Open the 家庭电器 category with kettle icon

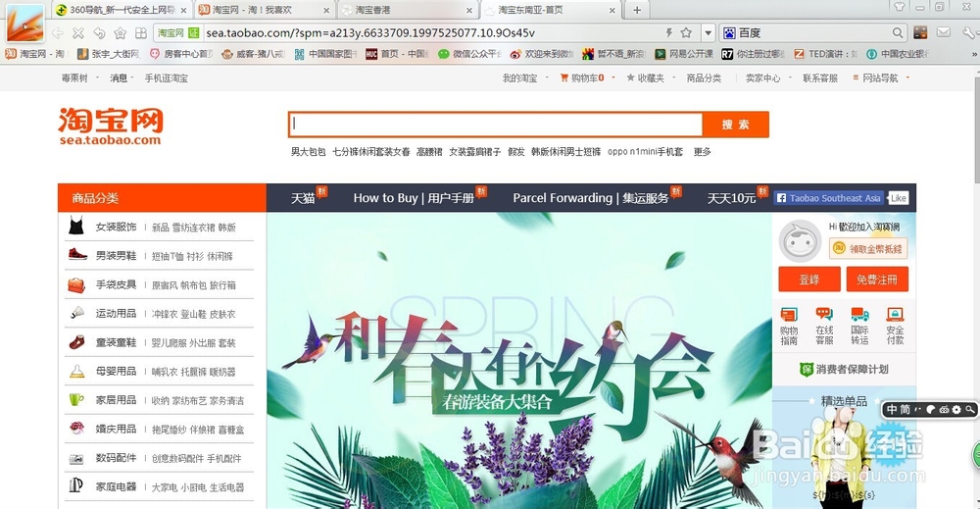(x=116, y=486)
